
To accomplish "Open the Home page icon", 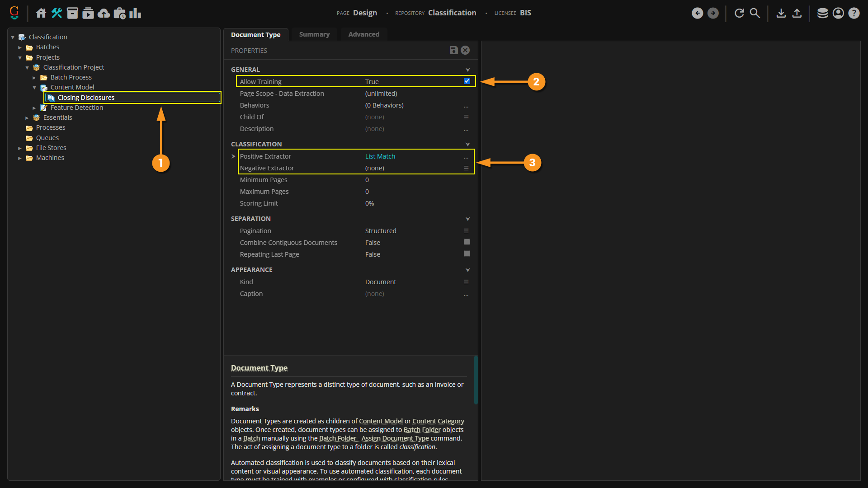I will tap(41, 13).
